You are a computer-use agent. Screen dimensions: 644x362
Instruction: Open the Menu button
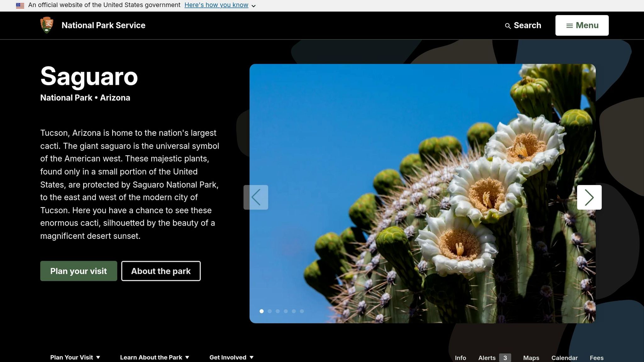pos(582,25)
